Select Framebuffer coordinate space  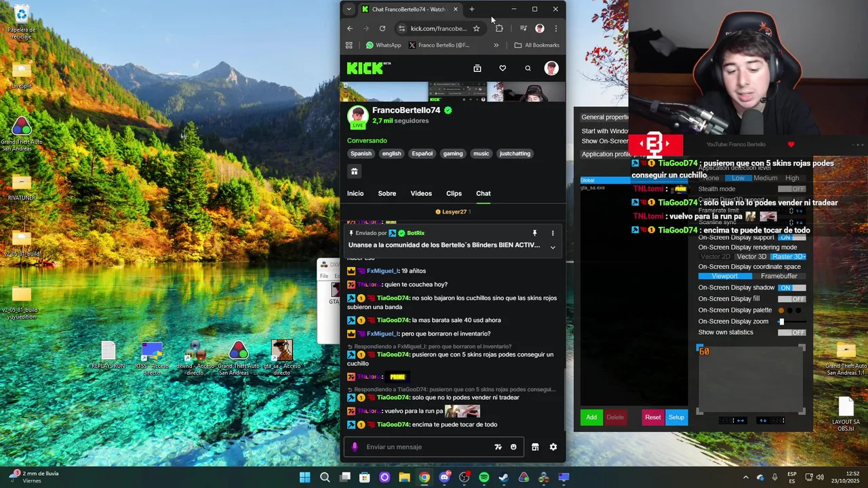[x=779, y=277]
